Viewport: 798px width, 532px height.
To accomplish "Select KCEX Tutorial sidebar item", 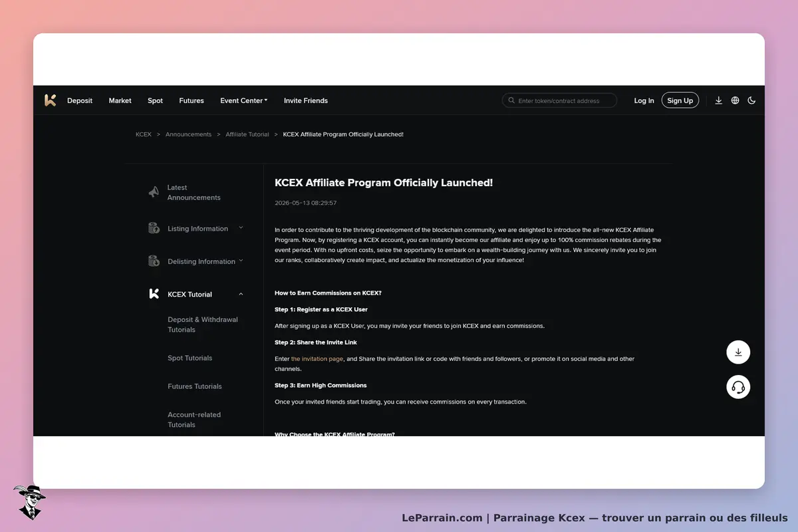I will [190, 294].
